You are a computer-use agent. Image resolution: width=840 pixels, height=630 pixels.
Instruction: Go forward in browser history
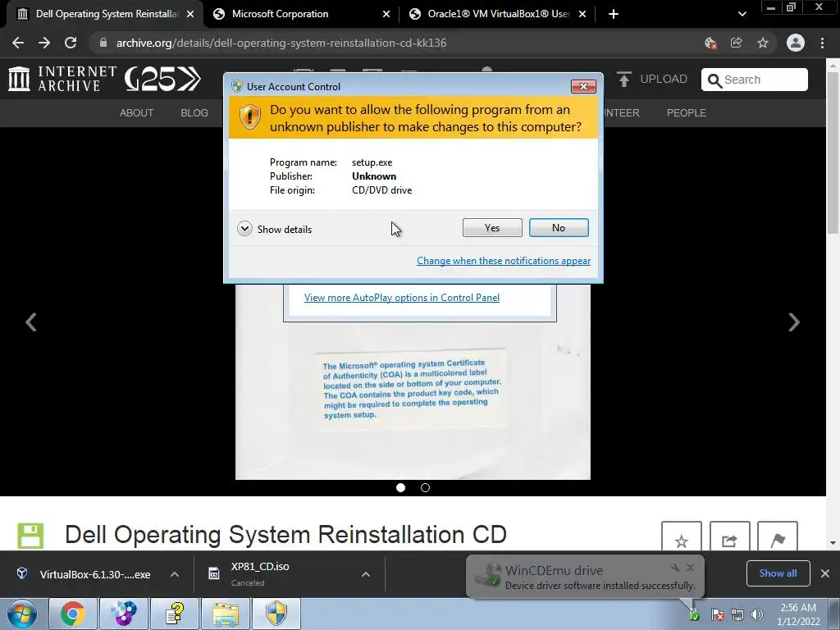coord(44,43)
